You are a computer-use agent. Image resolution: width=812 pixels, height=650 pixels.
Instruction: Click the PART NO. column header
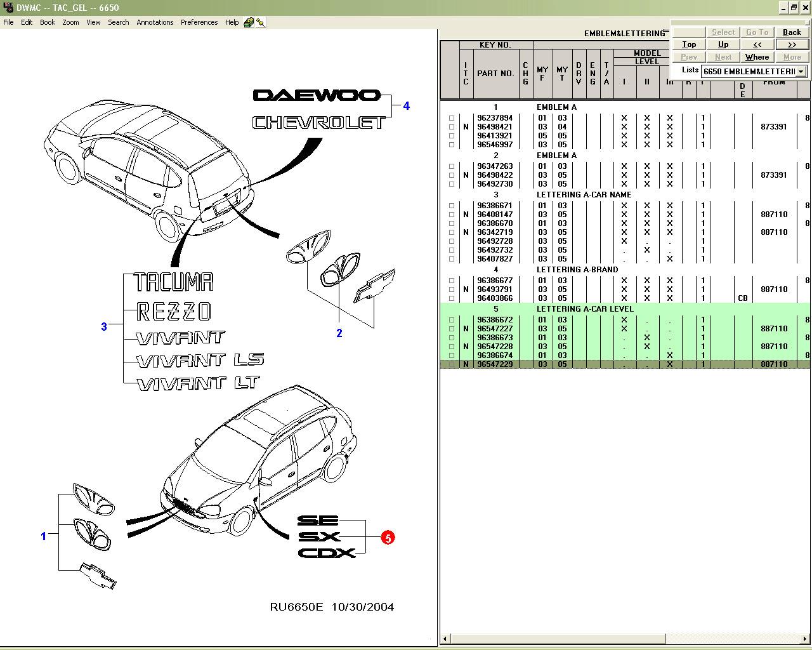(495, 74)
